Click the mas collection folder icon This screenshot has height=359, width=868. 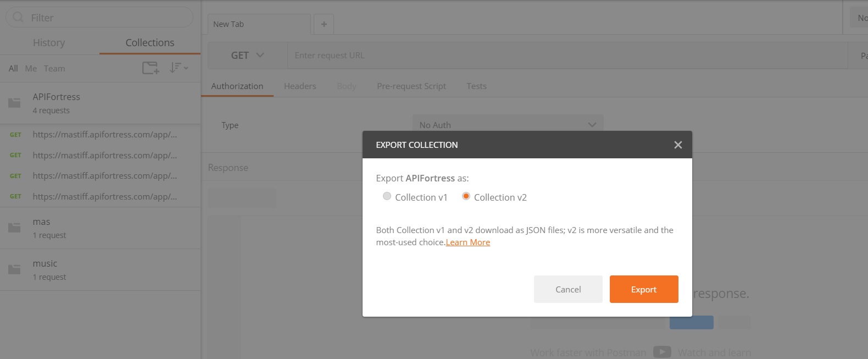pyautogui.click(x=14, y=228)
